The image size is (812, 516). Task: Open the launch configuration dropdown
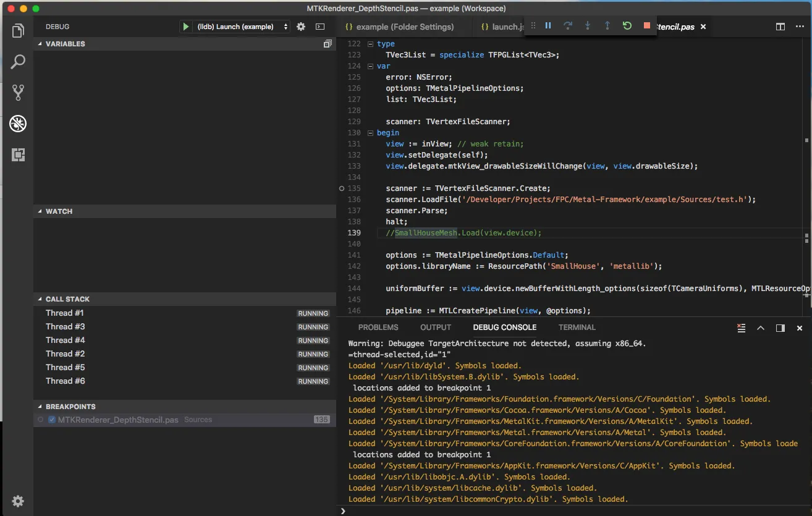(242, 27)
